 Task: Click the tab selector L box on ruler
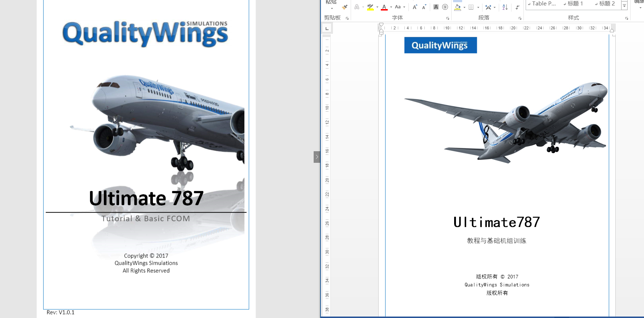[327, 28]
